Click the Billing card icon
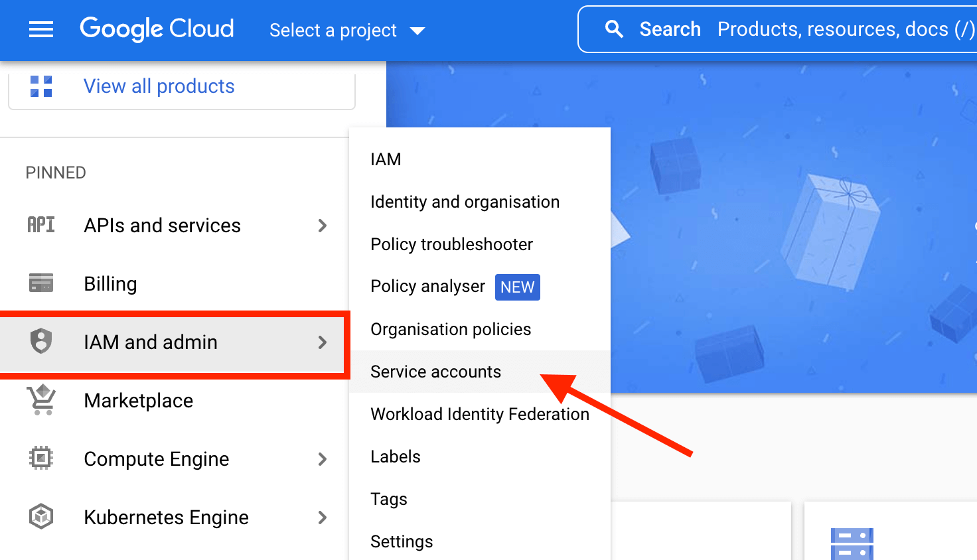This screenshot has height=560, width=977. click(x=40, y=283)
